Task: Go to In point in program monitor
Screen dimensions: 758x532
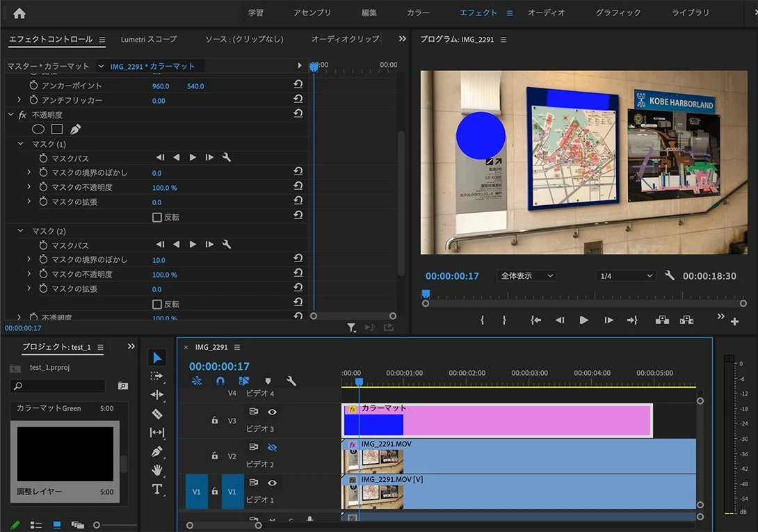Action: pos(535,320)
